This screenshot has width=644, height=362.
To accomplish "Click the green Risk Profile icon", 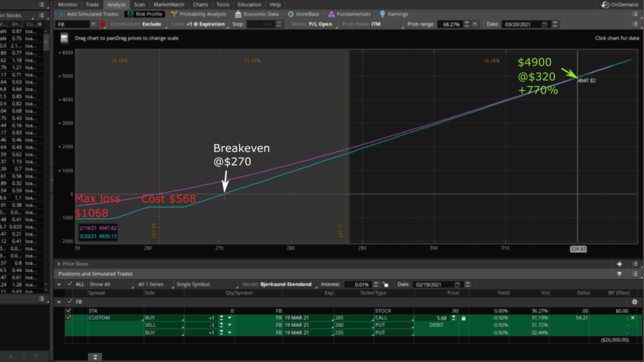I will (130, 14).
